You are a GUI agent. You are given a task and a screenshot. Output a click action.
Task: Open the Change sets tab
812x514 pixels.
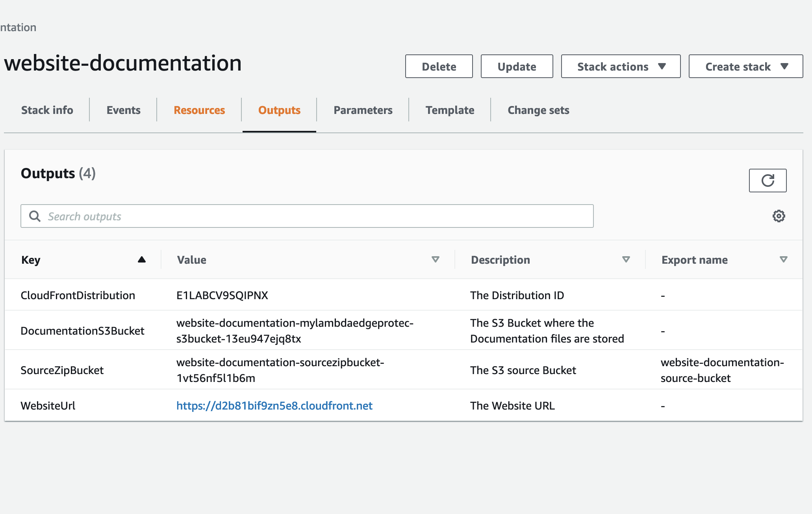(x=538, y=110)
